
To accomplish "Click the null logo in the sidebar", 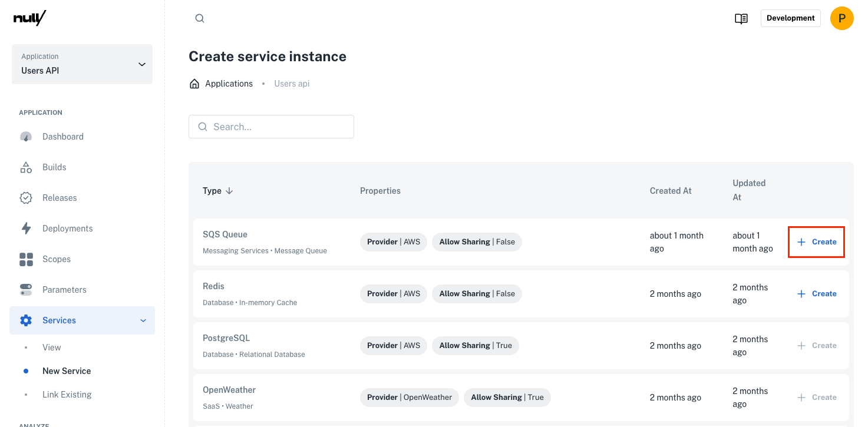I will point(29,18).
